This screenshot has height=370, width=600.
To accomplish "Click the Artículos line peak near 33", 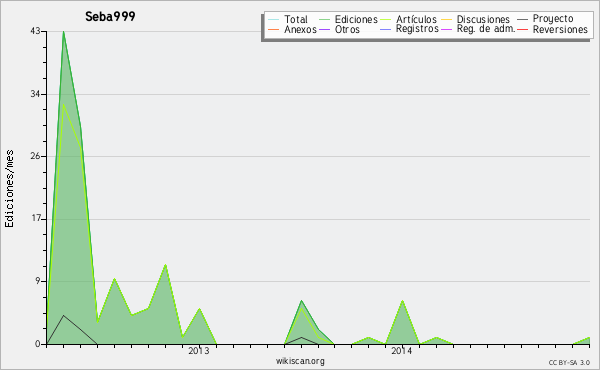I will click(x=64, y=104).
